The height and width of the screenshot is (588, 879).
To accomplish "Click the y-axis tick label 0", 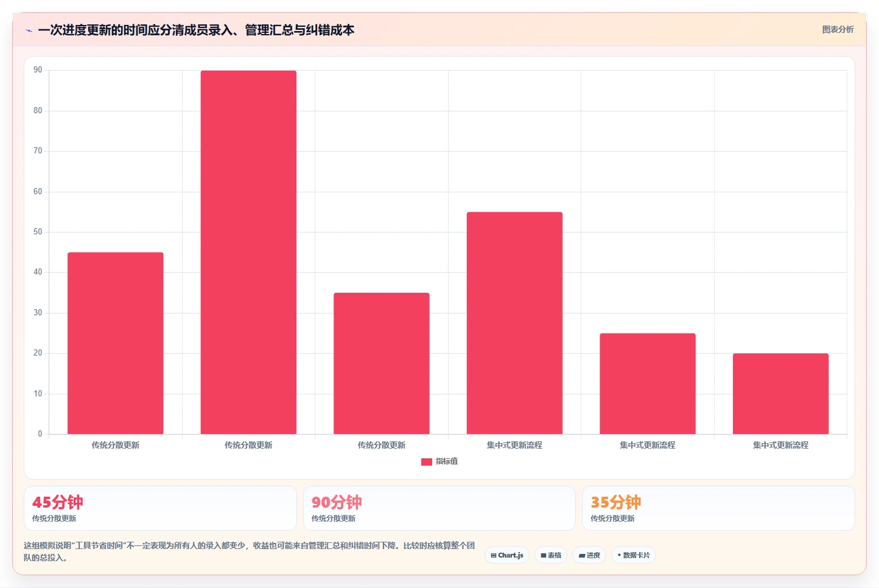I will 40,434.
